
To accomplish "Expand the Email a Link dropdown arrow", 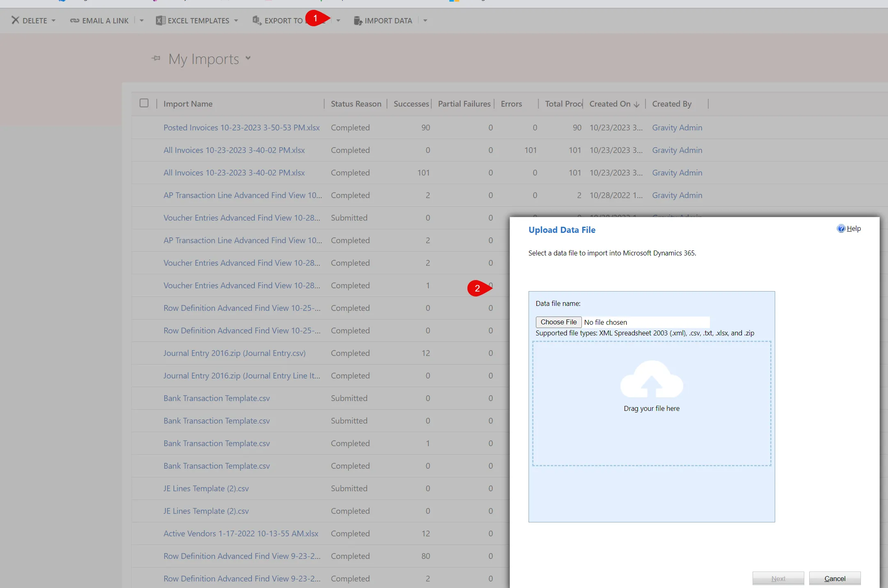I will pyautogui.click(x=142, y=21).
